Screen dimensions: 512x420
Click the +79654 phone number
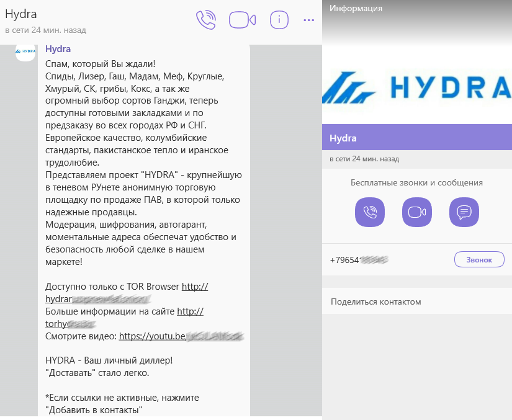tap(359, 260)
